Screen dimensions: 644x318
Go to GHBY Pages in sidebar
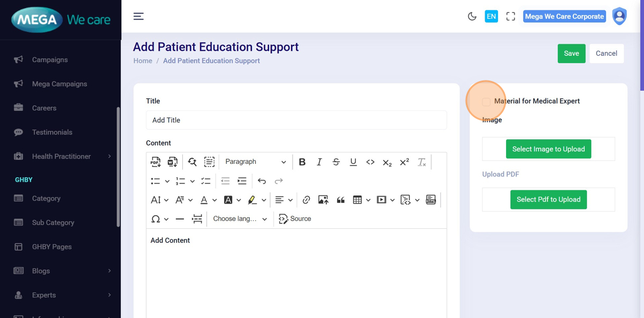click(x=52, y=247)
